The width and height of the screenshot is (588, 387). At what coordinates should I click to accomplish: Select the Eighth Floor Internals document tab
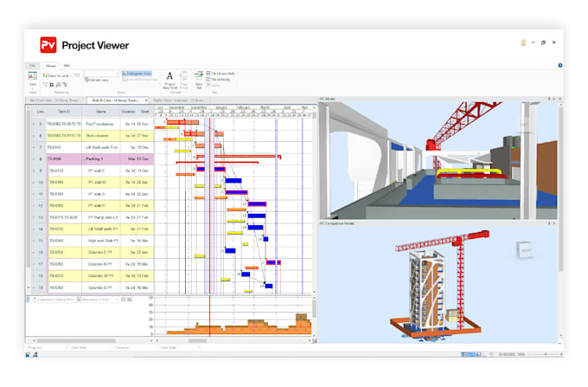[178, 100]
